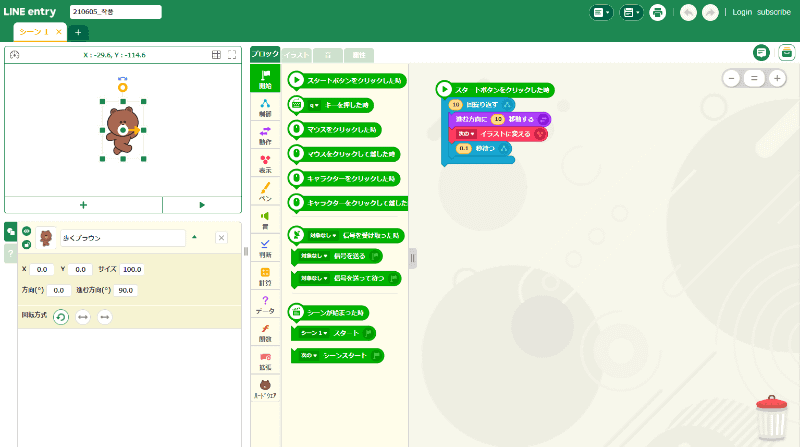
Task: Reset workspace zoom with equals button
Action: click(x=754, y=79)
